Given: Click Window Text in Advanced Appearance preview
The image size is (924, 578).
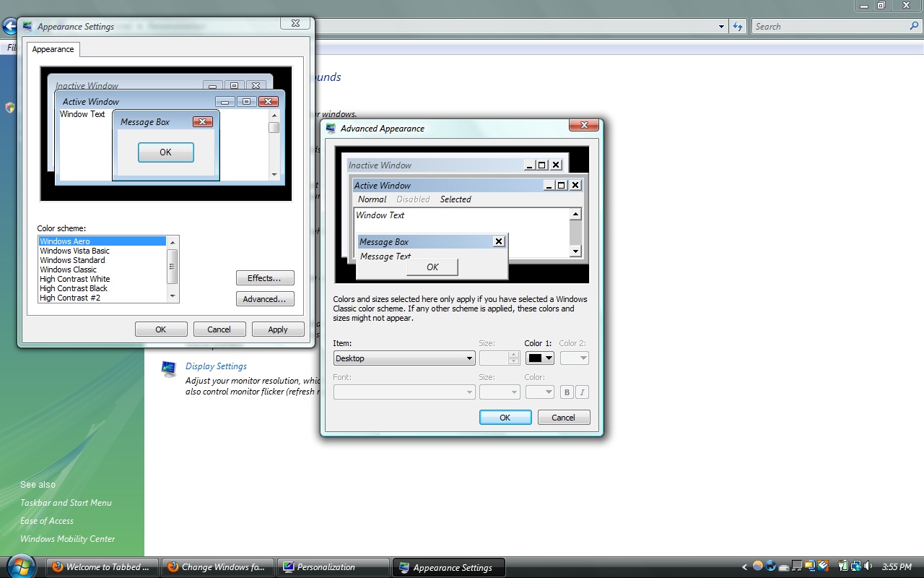Looking at the screenshot, I should 380,215.
